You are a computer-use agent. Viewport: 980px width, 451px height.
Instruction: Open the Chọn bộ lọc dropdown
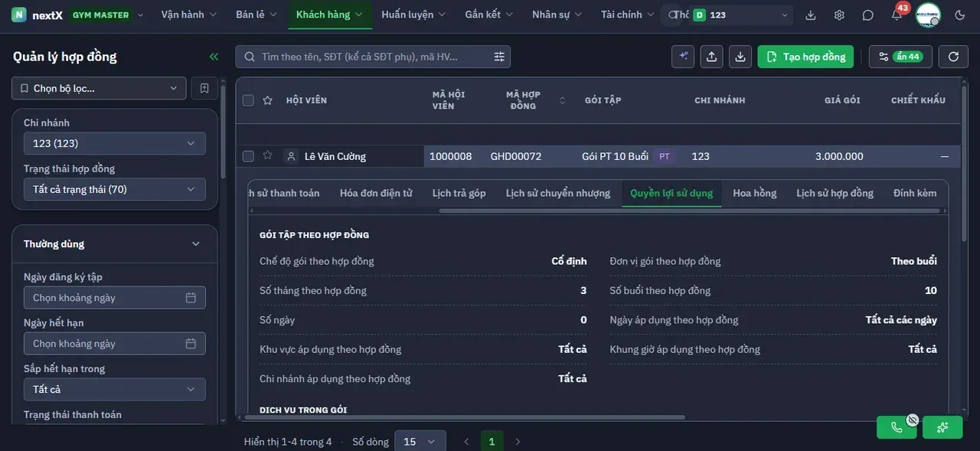(x=99, y=88)
